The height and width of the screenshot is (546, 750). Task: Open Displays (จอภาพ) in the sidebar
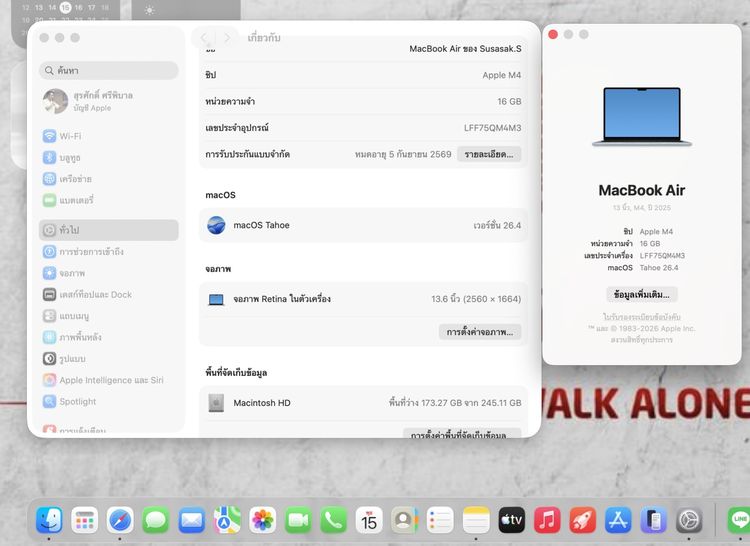(x=110, y=273)
